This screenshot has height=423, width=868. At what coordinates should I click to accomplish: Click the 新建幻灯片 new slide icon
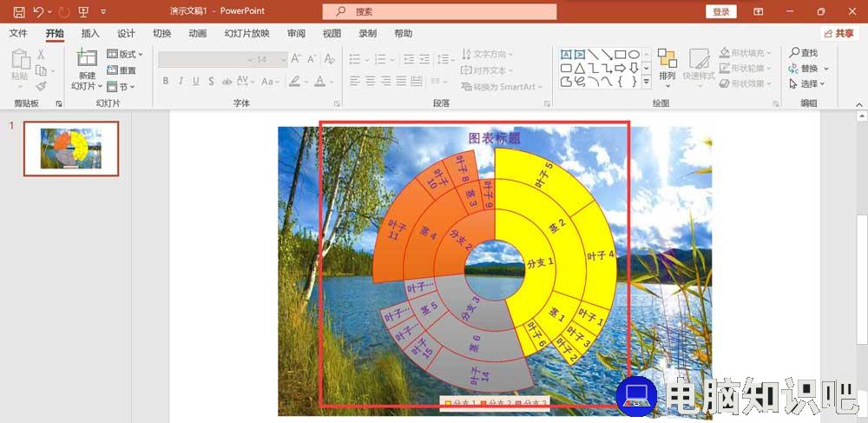click(x=88, y=58)
